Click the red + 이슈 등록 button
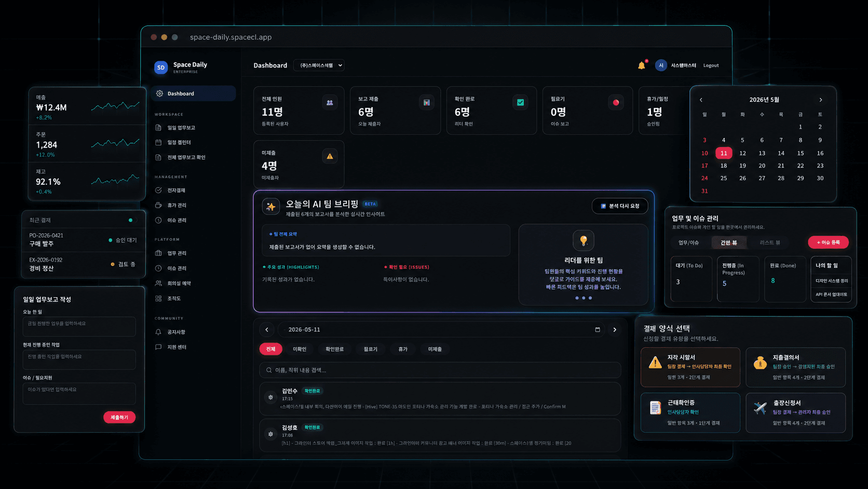868x489 pixels. (828, 243)
